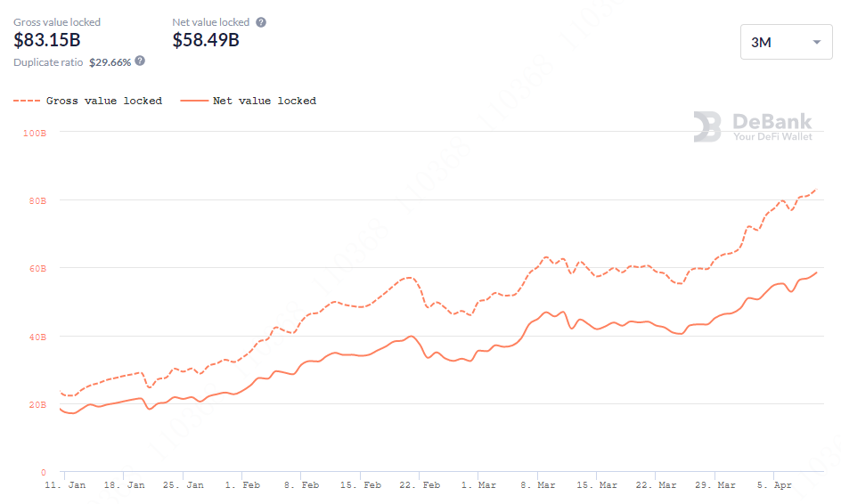The height and width of the screenshot is (504, 841).
Task: Click the 80B y-axis label
Action: point(37,200)
